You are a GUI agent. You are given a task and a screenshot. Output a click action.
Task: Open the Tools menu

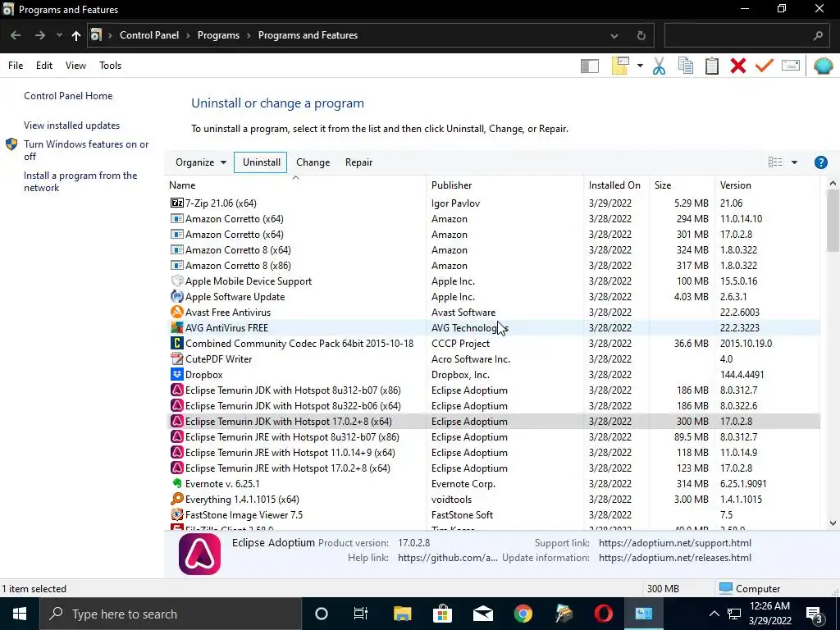pyautogui.click(x=111, y=66)
